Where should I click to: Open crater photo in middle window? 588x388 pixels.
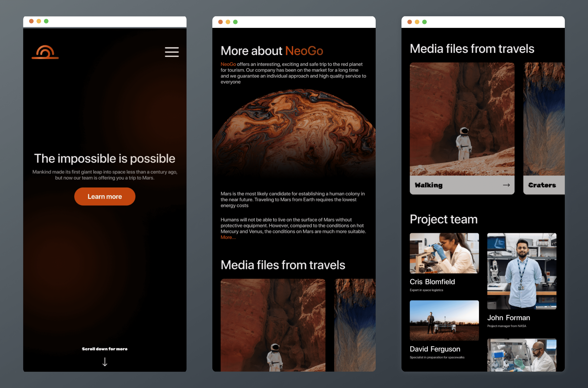(355, 325)
